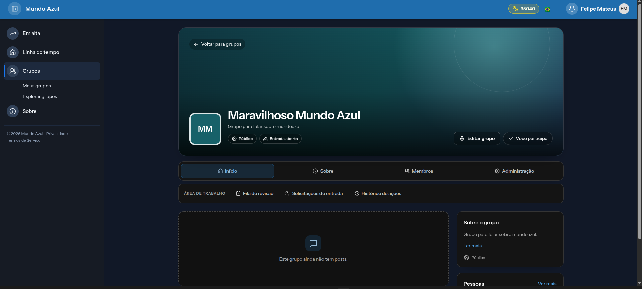Click the Linha do tempo menu label
This screenshot has width=644, height=289.
click(x=41, y=52)
